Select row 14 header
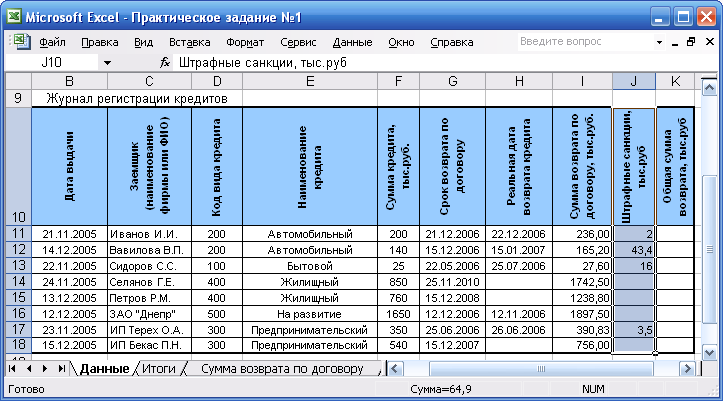The height and width of the screenshot is (401, 723). point(18,282)
